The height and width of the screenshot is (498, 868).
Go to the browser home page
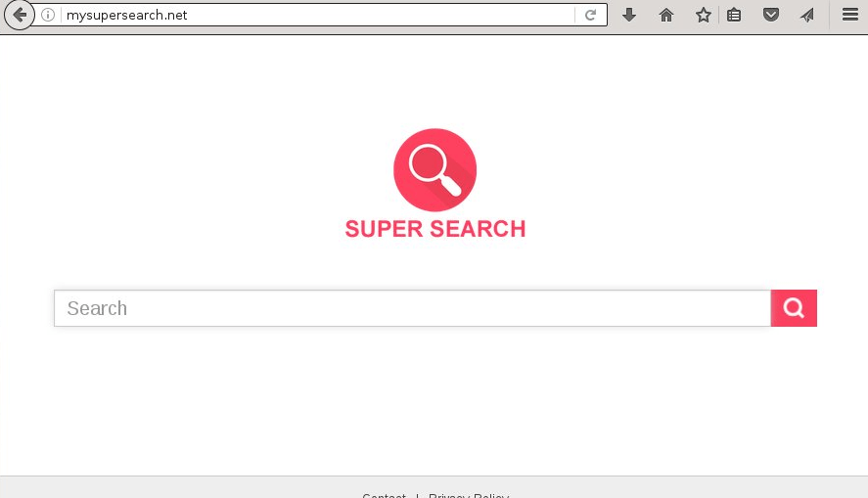click(666, 15)
